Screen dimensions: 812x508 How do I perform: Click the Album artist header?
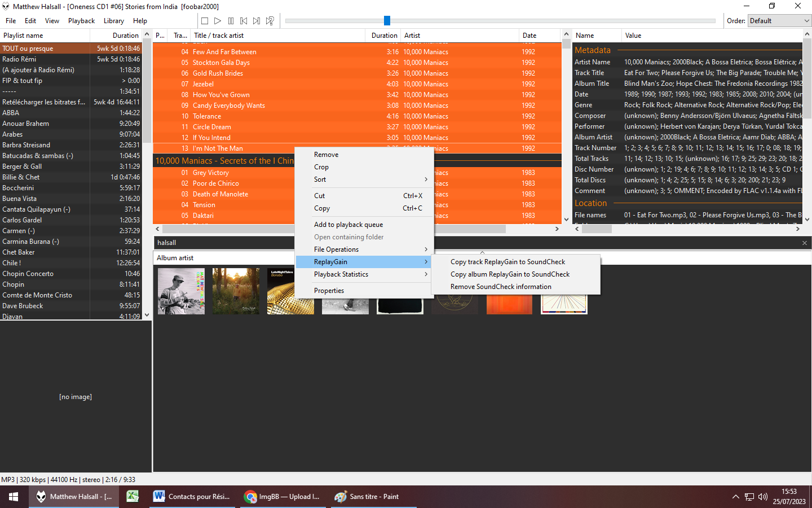[x=175, y=258]
